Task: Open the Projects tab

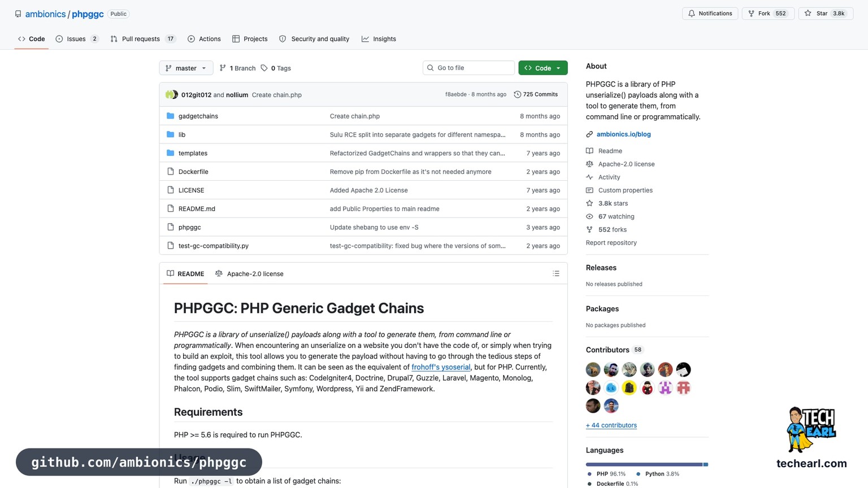Action: pyautogui.click(x=250, y=39)
